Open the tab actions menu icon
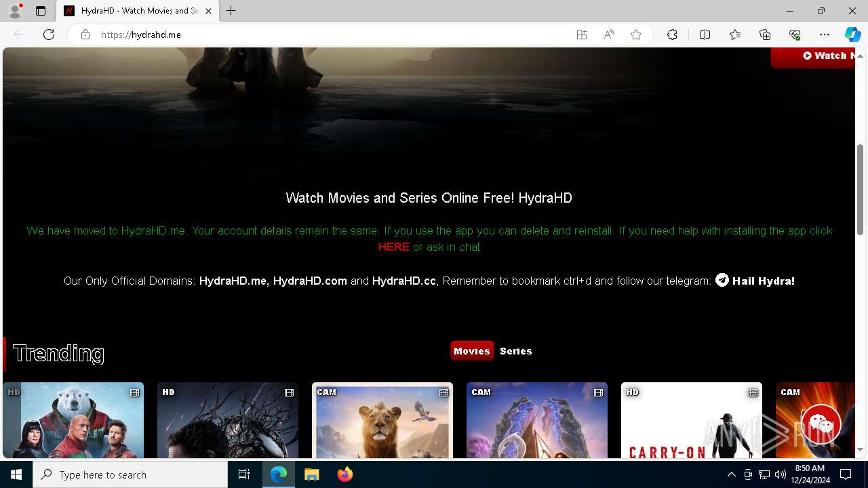The width and height of the screenshot is (868, 488). (x=41, y=11)
